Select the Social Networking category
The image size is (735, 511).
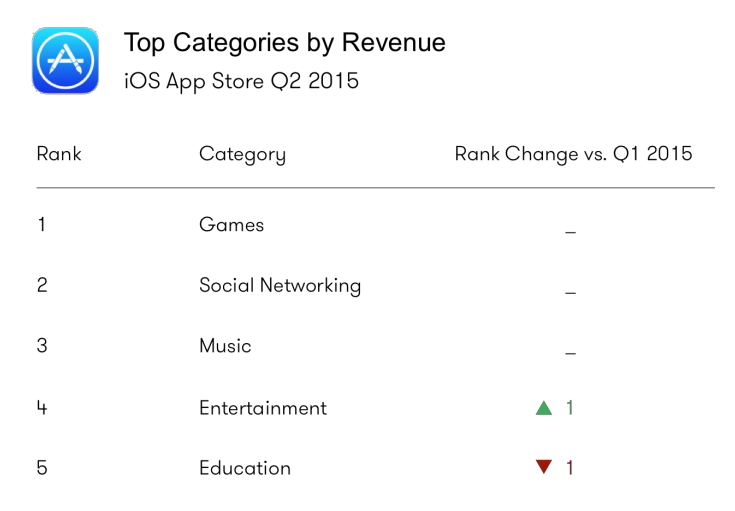[x=280, y=285]
